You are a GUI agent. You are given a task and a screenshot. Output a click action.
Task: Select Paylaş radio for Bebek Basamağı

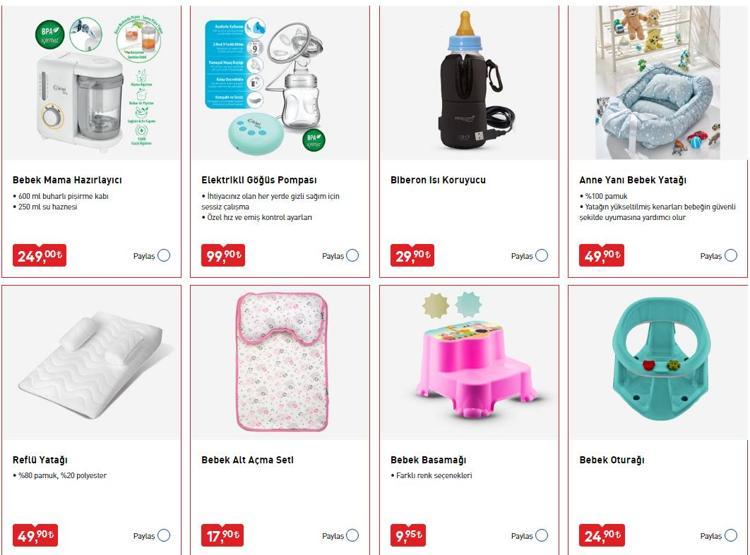point(541,535)
